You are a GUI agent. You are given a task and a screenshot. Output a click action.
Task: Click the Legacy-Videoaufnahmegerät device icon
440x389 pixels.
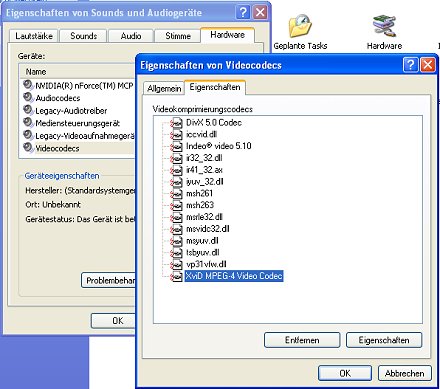(28, 135)
